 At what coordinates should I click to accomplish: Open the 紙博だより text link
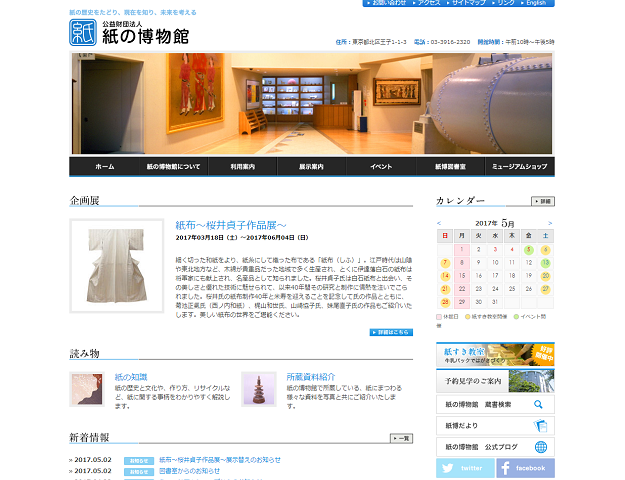click(461, 426)
